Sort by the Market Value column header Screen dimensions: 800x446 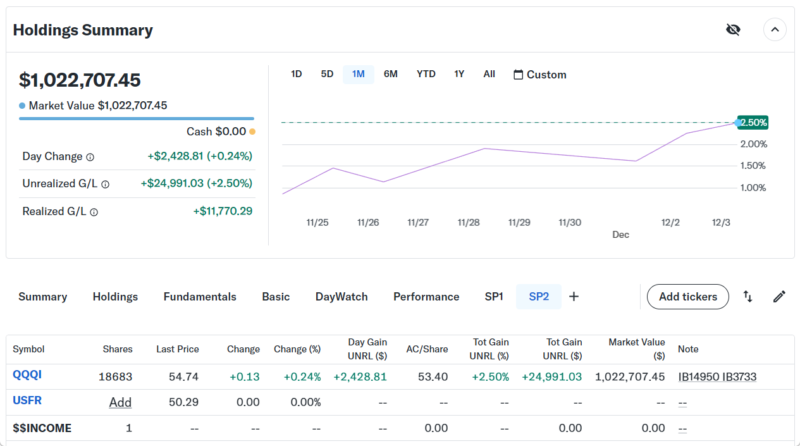tap(636, 349)
